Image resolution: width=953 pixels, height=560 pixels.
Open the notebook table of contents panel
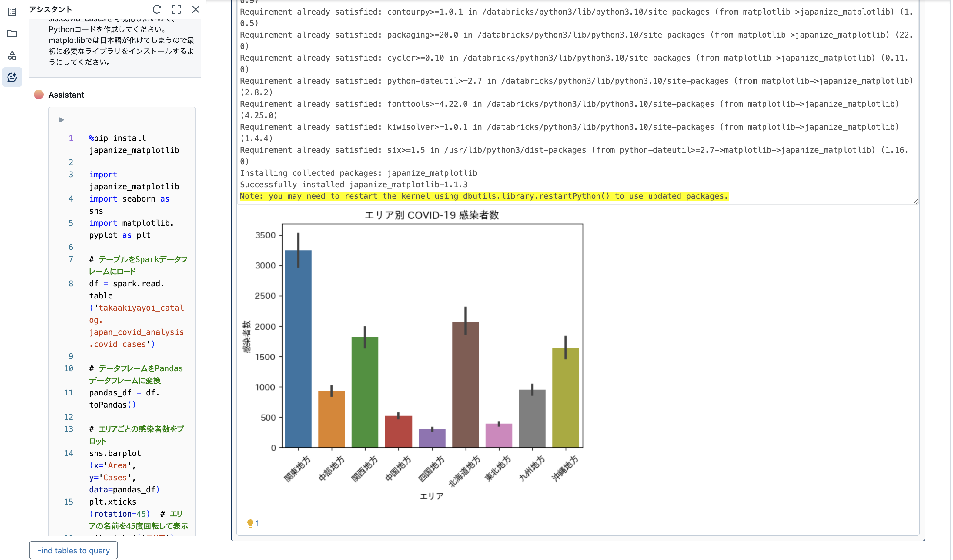point(12,12)
